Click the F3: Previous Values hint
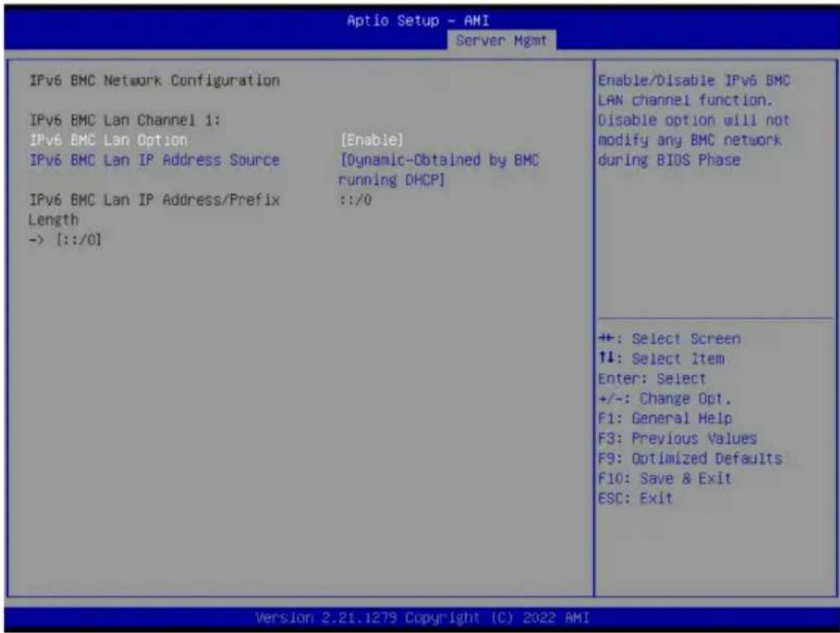Screen dimensions: 840x633 [678, 439]
